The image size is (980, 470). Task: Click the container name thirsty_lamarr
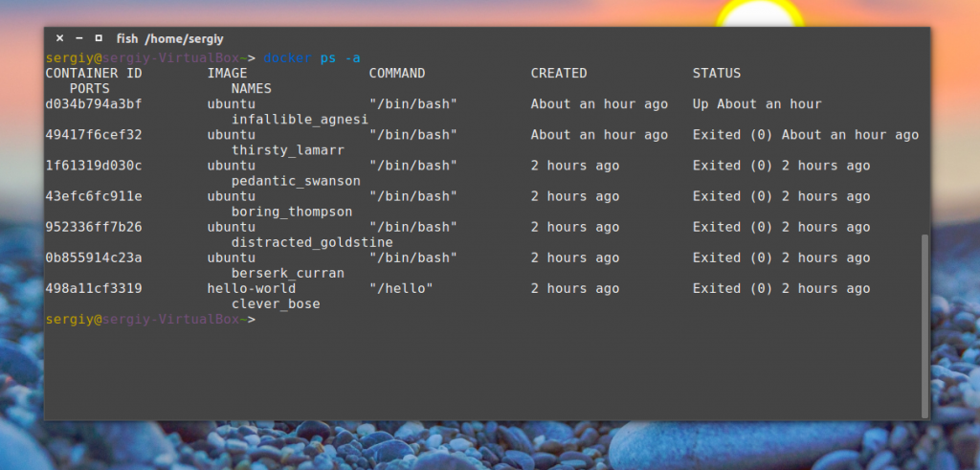287,150
